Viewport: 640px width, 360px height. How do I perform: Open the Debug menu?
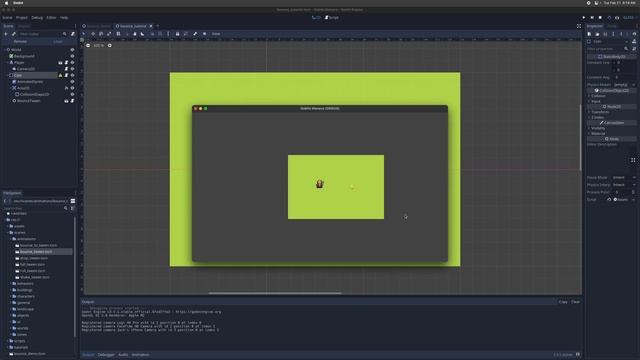coord(37,18)
